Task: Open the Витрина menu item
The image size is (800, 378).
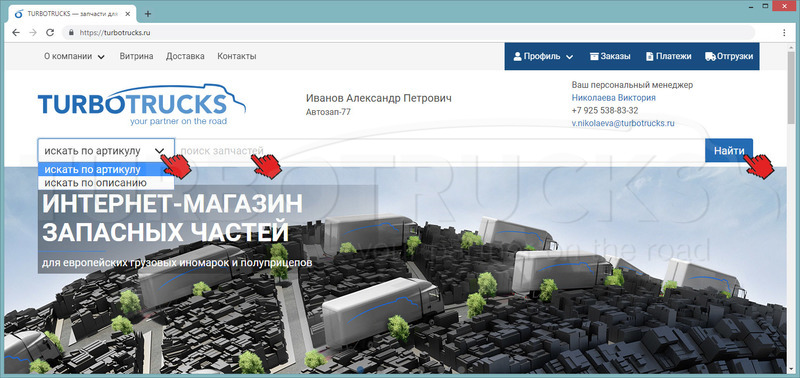Action: (136, 56)
